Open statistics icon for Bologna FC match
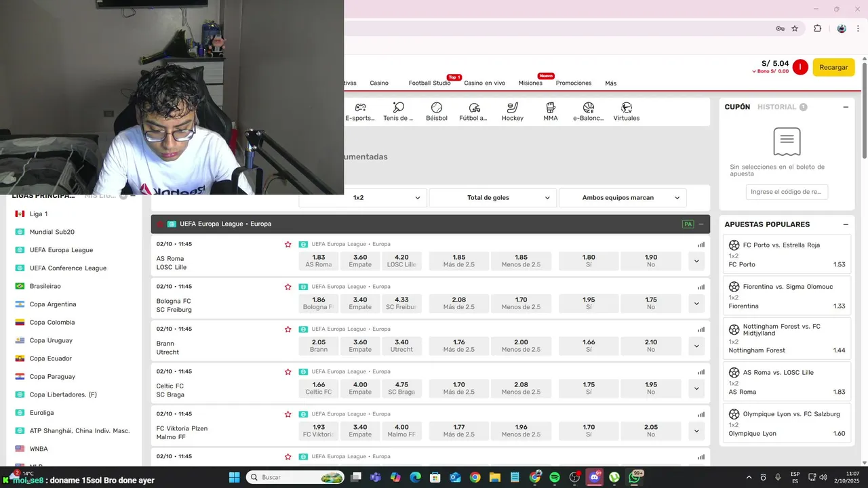The width and height of the screenshot is (868, 488). coord(701,287)
